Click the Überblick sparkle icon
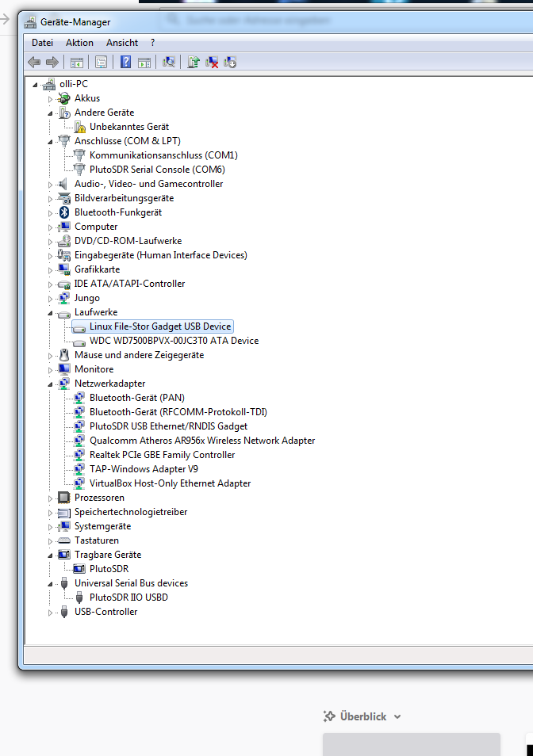 click(x=329, y=716)
